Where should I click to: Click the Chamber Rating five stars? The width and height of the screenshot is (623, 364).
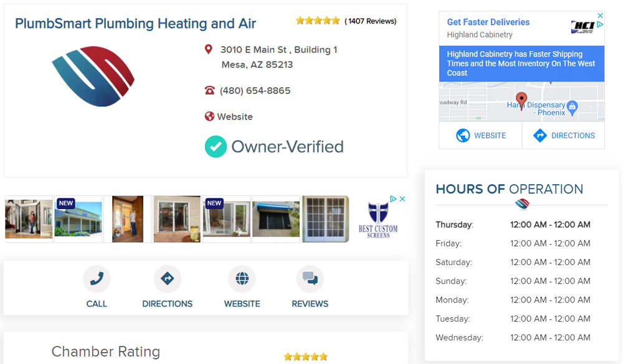click(x=305, y=357)
